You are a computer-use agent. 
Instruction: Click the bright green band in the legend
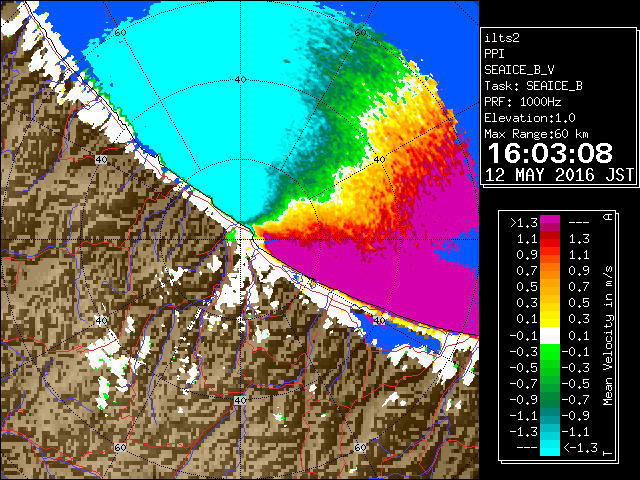point(550,352)
